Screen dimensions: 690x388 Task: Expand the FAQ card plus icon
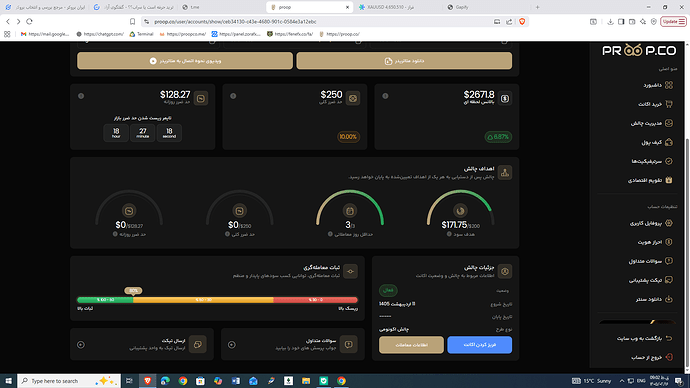pos(232,345)
